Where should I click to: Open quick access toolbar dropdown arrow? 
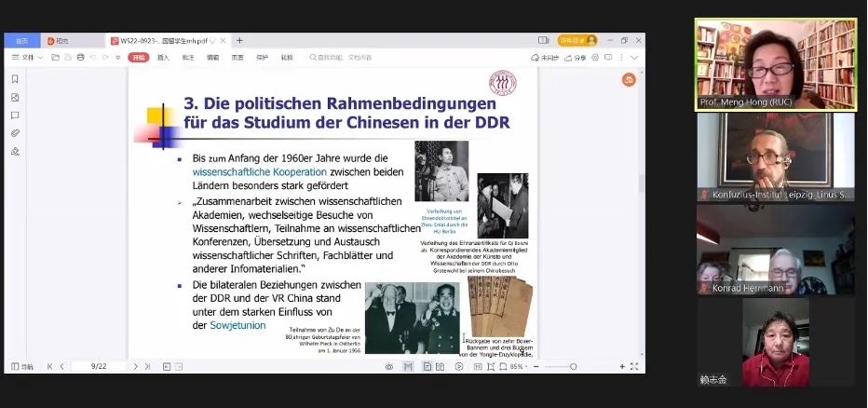coord(118,57)
